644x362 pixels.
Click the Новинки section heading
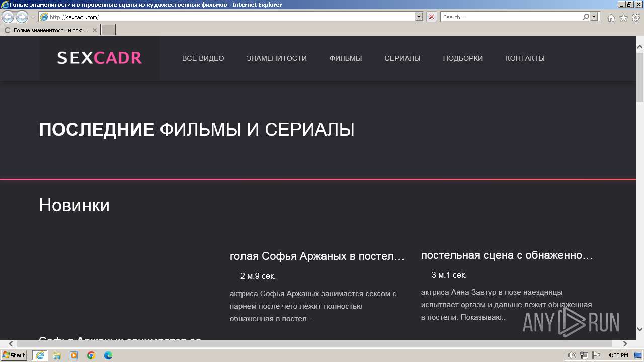(74, 205)
